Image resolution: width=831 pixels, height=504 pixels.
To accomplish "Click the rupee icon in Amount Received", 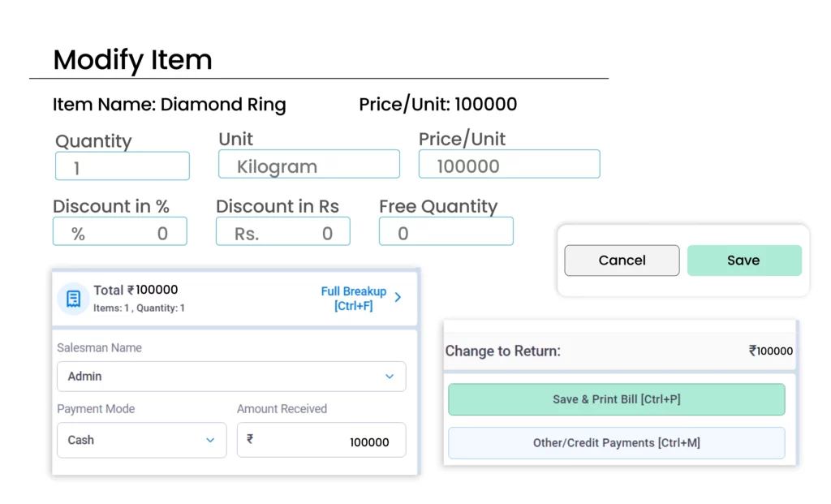I will tap(250, 439).
